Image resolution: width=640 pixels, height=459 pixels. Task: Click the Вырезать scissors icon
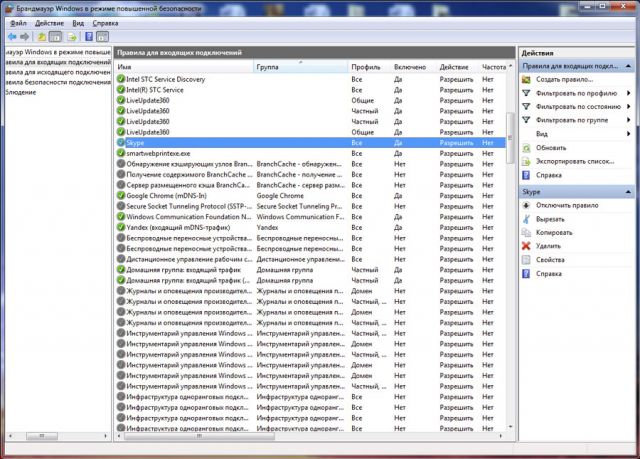pyautogui.click(x=527, y=219)
